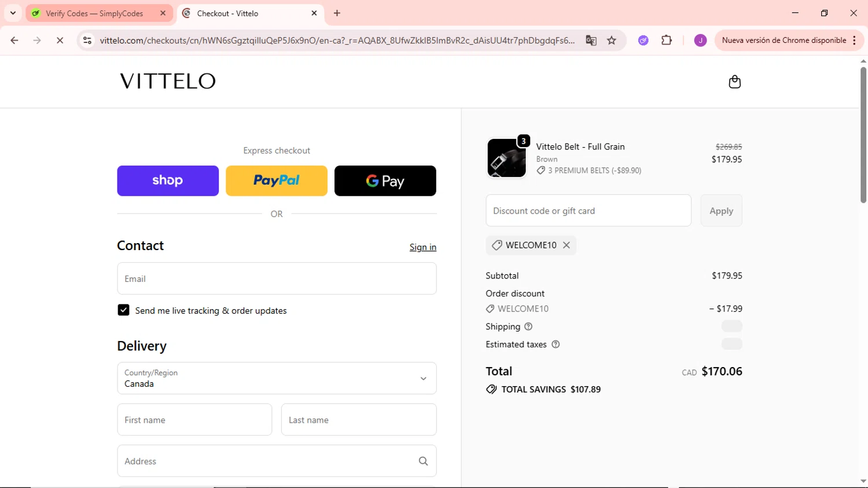Switch to the Checkout - Vittelo tab
Image resolution: width=868 pixels, height=488 pixels.
tap(251, 13)
